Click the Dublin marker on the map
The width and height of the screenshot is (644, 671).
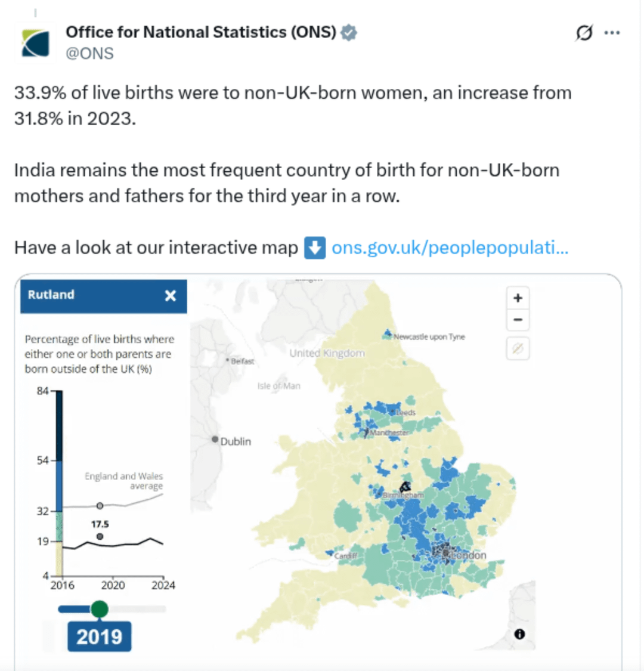(215, 440)
